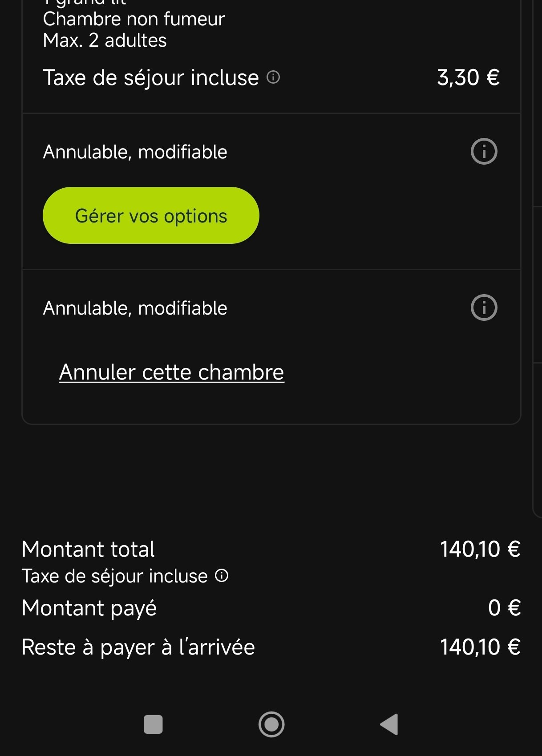Select the 0 € paid amount
This screenshot has height=756, width=542.
[504, 608]
